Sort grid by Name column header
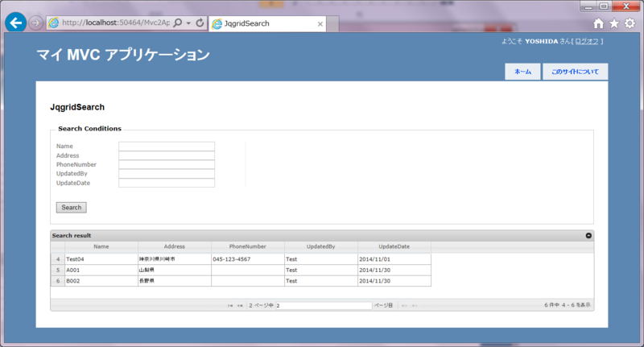The height and width of the screenshot is (347, 644). tap(101, 246)
